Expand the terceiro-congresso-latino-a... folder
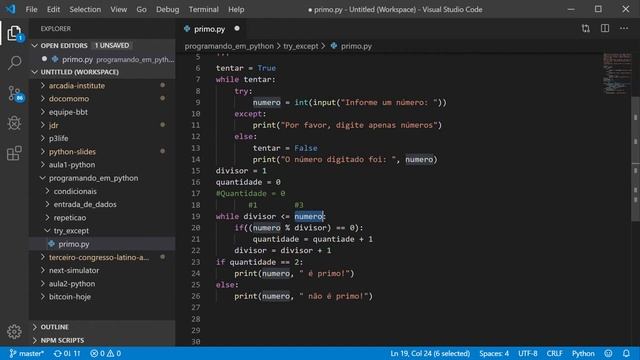The height and width of the screenshot is (360, 640). [x=102, y=257]
